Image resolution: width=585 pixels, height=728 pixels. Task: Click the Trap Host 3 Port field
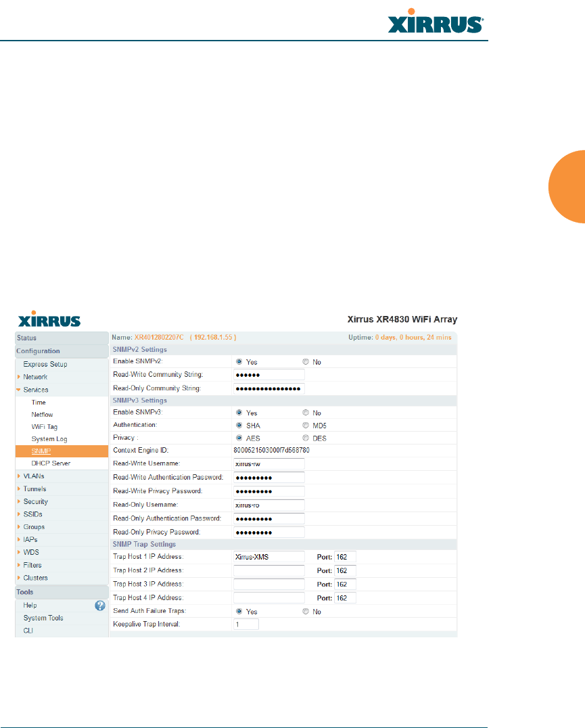345,584
